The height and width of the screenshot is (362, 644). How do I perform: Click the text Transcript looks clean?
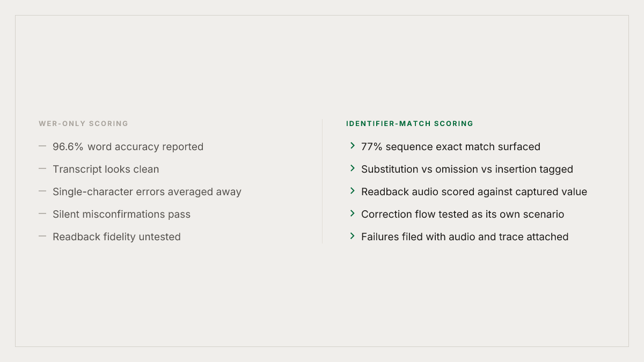pyautogui.click(x=106, y=169)
